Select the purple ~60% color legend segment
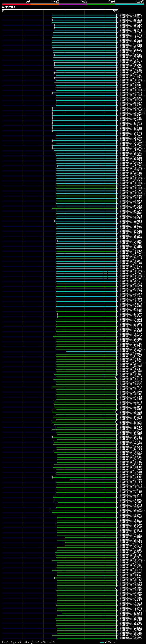146x644 pixels. tap(73, 4)
